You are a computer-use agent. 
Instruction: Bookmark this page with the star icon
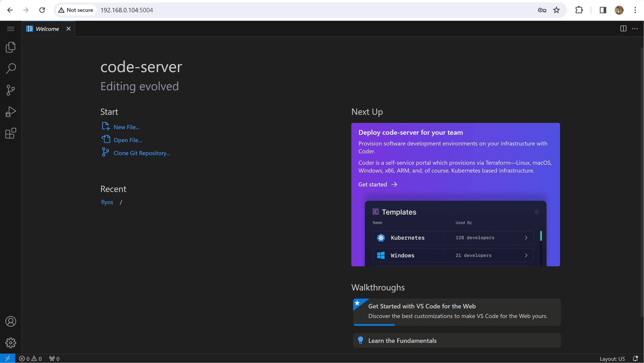pos(556,10)
